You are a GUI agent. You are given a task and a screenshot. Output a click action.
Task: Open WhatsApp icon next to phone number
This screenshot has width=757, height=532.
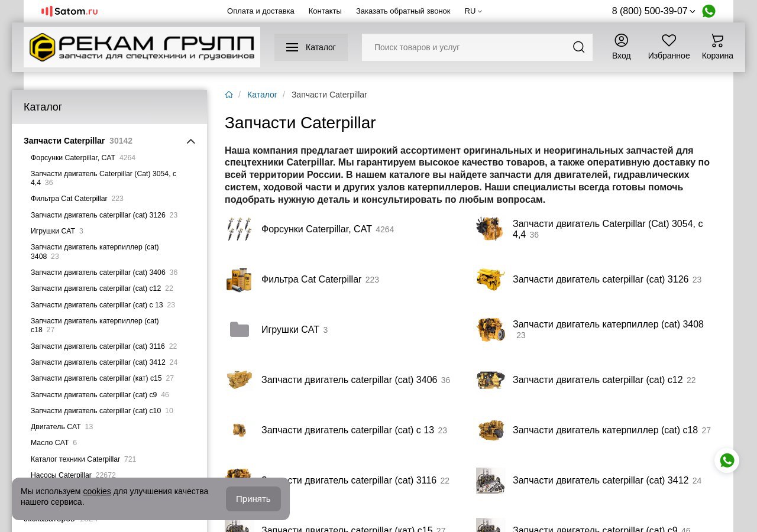click(x=709, y=11)
